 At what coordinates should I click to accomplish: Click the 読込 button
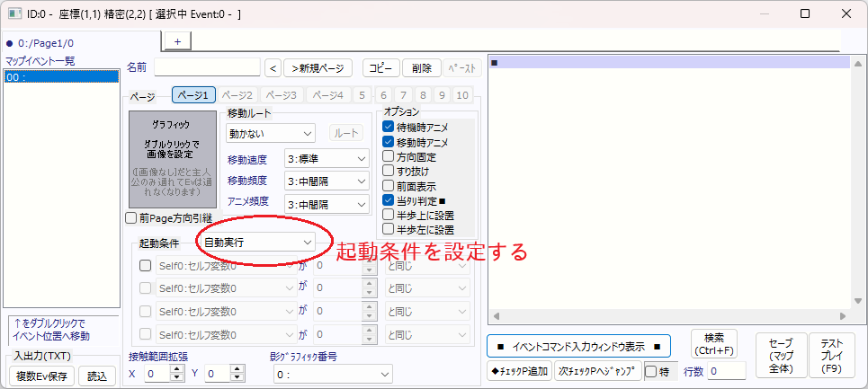click(97, 376)
